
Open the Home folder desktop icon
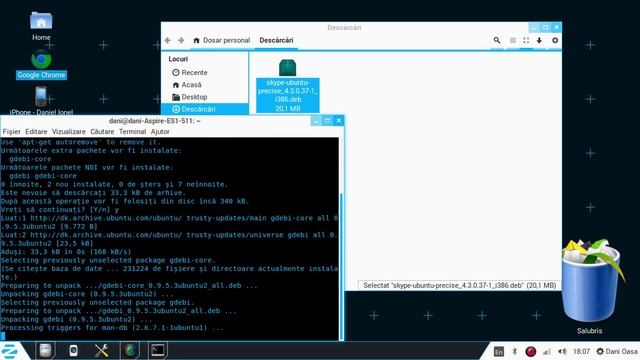41,26
